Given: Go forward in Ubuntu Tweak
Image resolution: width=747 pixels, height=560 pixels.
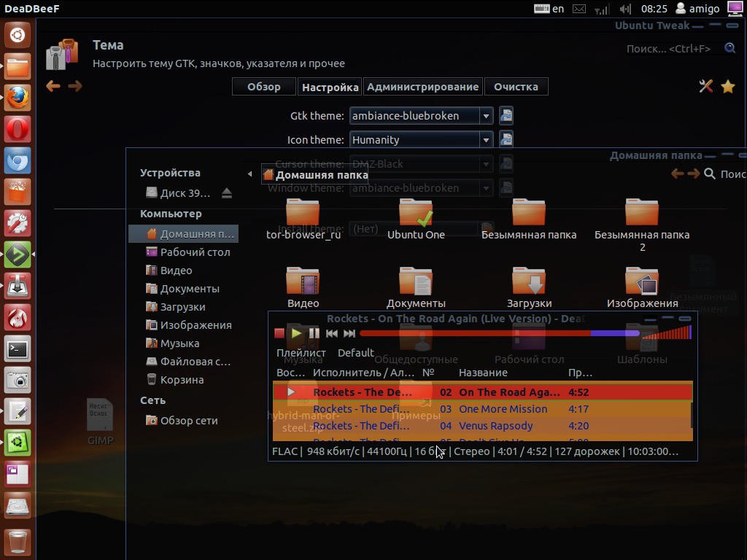Looking at the screenshot, I should coord(75,86).
